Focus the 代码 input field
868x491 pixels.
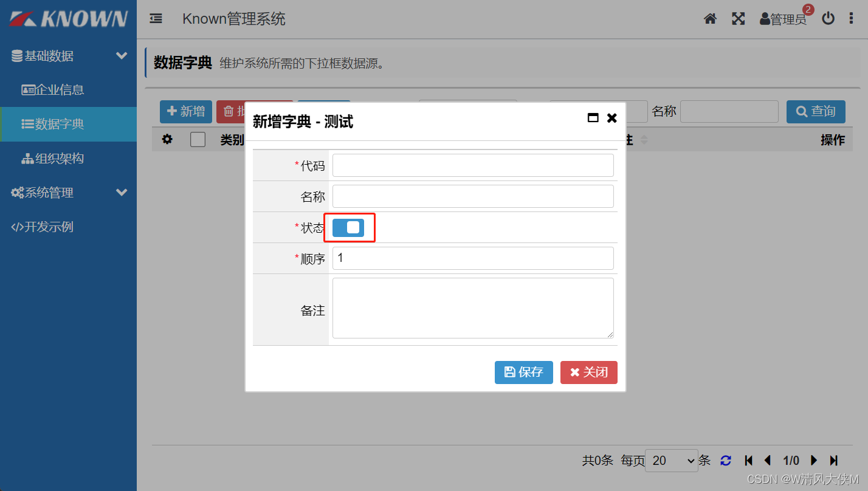point(473,165)
